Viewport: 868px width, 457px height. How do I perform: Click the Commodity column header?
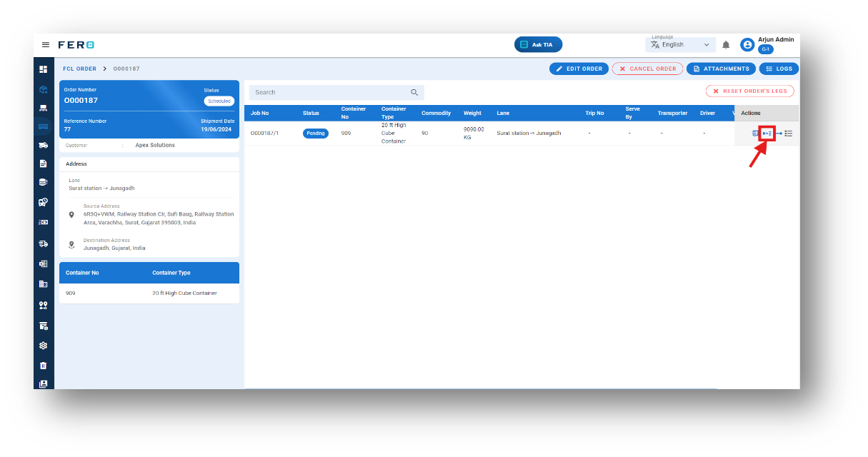[x=436, y=113]
